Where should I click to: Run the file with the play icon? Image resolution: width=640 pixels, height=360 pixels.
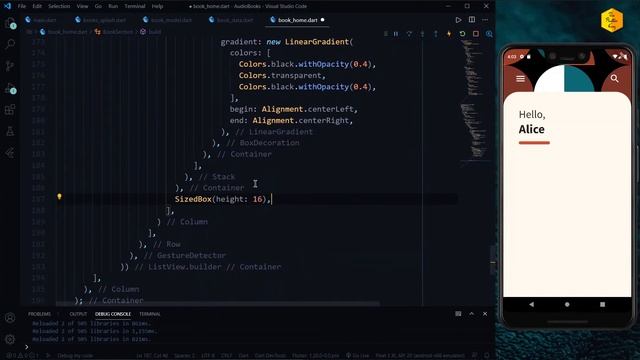tap(458, 20)
